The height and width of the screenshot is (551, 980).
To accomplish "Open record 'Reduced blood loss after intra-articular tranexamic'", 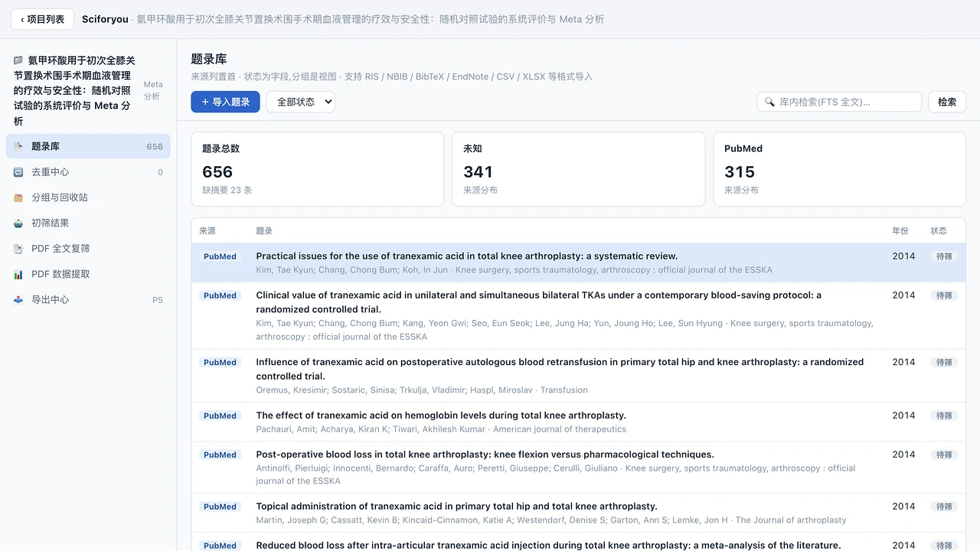I will pyautogui.click(x=578, y=543).
